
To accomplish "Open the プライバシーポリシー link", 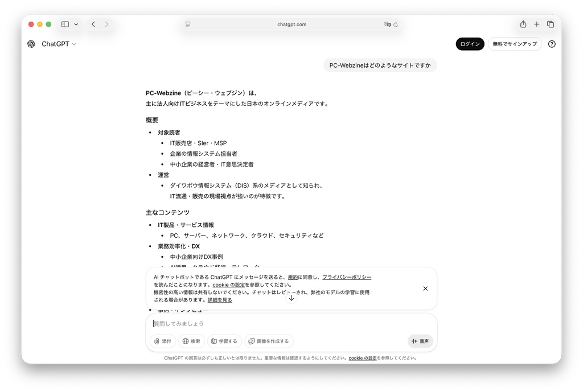I will pos(347,277).
